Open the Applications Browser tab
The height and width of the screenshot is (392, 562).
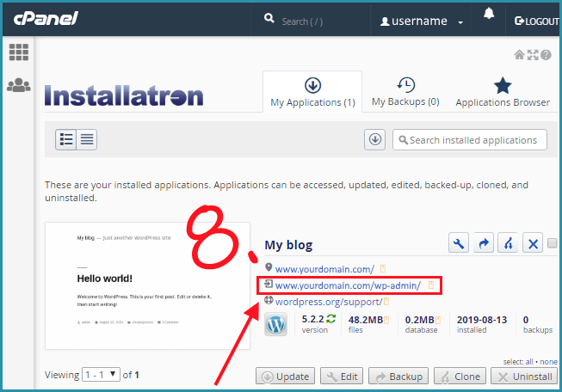(x=503, y=92)
